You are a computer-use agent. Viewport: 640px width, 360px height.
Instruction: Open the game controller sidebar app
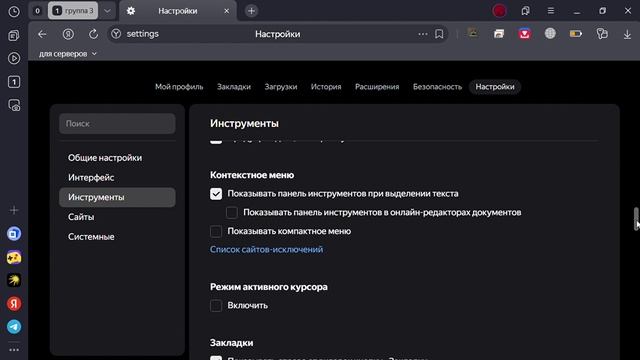(14, 257)
